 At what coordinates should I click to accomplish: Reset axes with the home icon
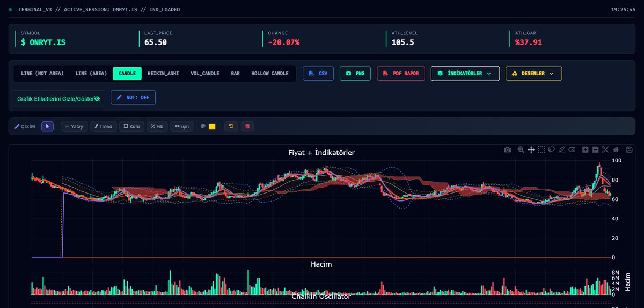616,150
